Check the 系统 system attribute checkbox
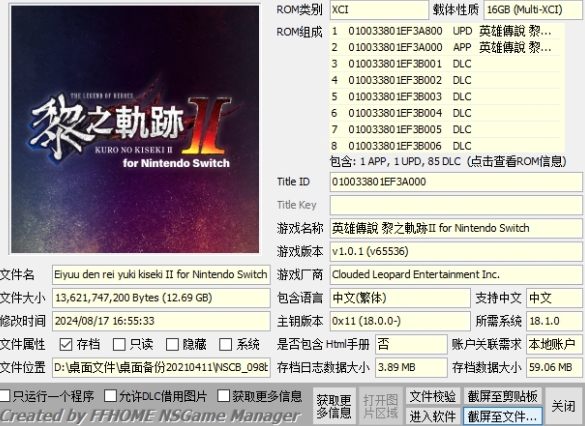Viewport: 585px width, 426px height. [226, 344]
